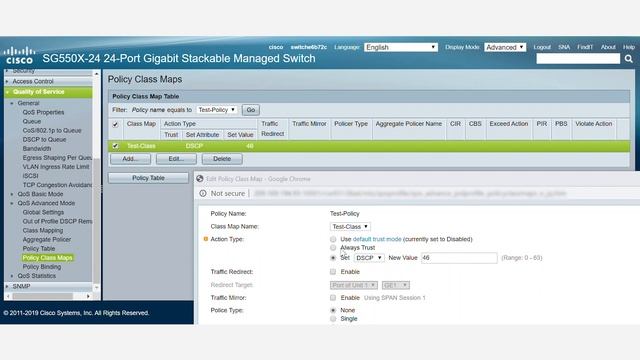The image size is (640, 360).
Task: Open the GE1 port dropdown
Action: [396, 285]
